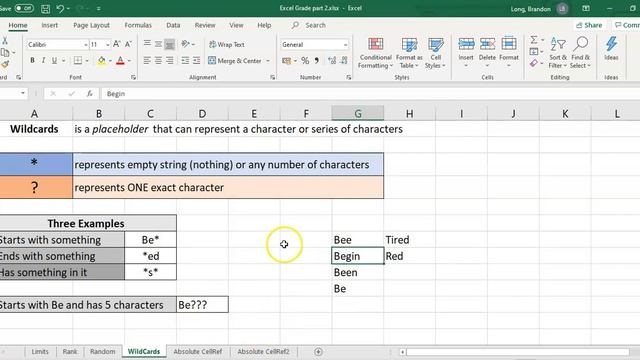Click Percent Style icon
This screenshot has height=360, width=640.
coord(305,61)
